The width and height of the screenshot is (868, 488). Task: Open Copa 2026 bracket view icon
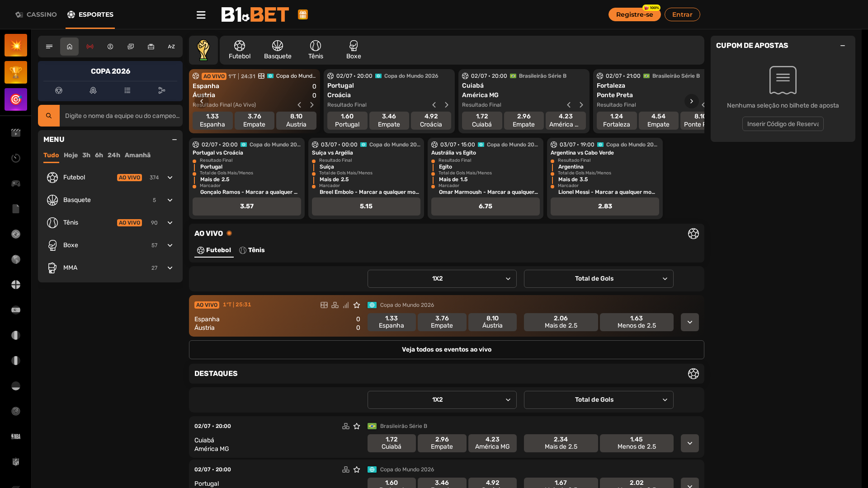[x=162, y=90]
